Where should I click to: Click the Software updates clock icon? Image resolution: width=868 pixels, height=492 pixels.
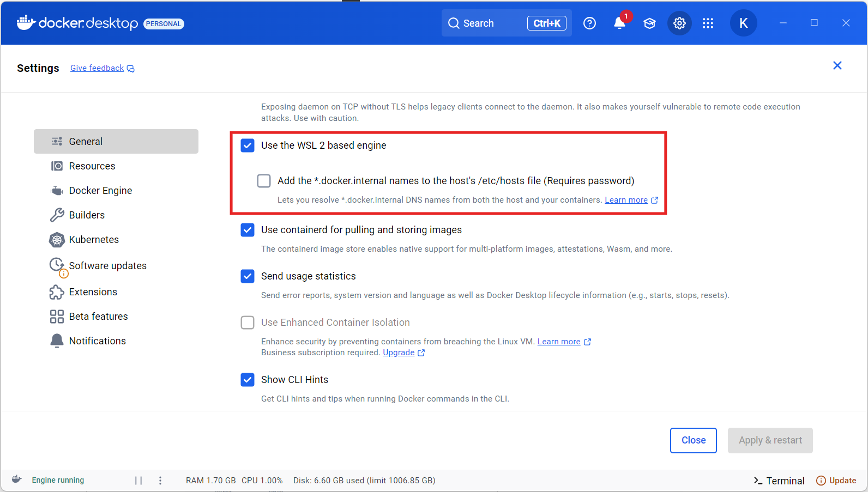57,266
